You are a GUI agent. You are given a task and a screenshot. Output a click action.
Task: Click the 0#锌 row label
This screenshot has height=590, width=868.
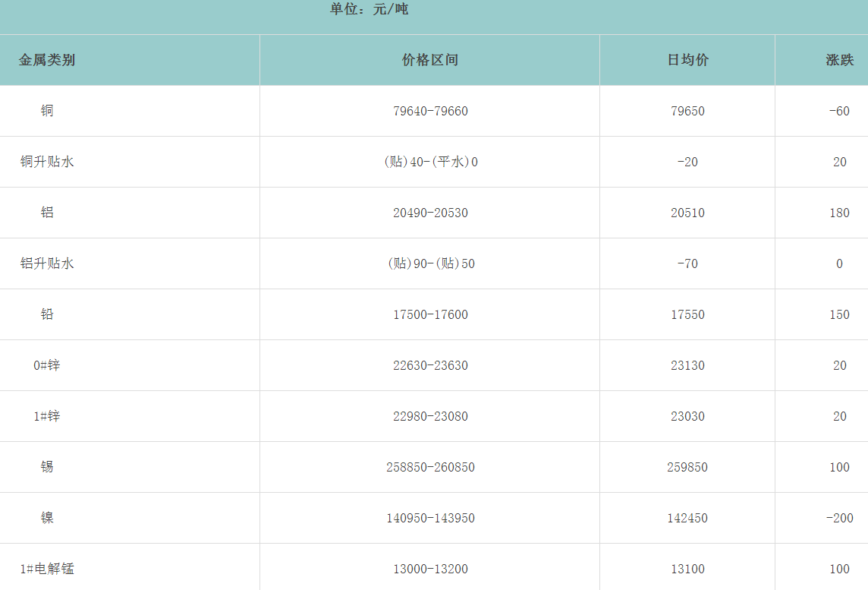[47, 365]
